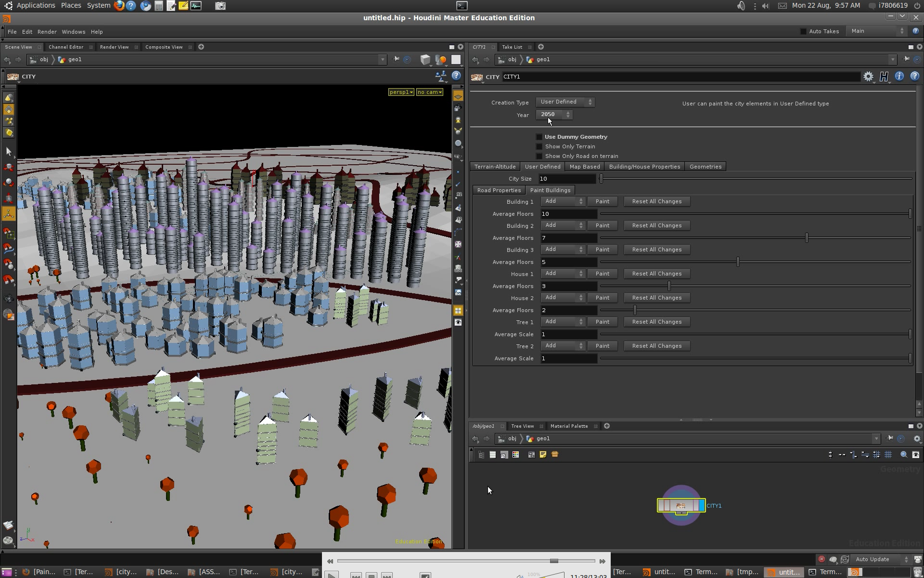Switch to the Geometries tab

pyautogui.click(x=706, y=167)
